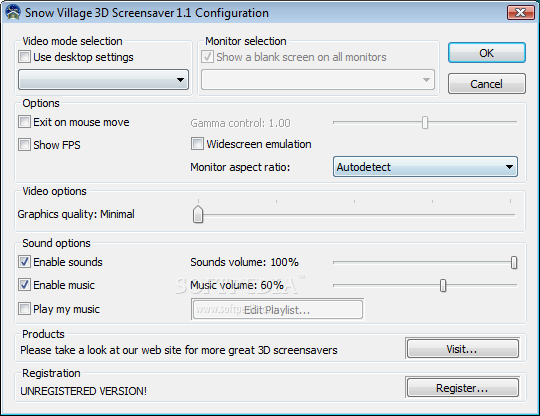Expand the Monitor aspect ratio Autodetect dropdown
Image resolution: width=540 pixels, height=416 pixels.
[x=425, y=167]
